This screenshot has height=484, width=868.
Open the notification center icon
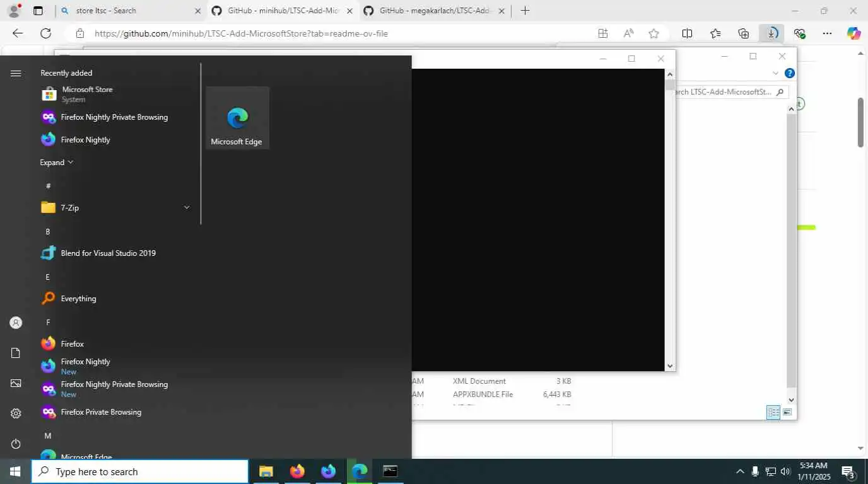[848, 471]
